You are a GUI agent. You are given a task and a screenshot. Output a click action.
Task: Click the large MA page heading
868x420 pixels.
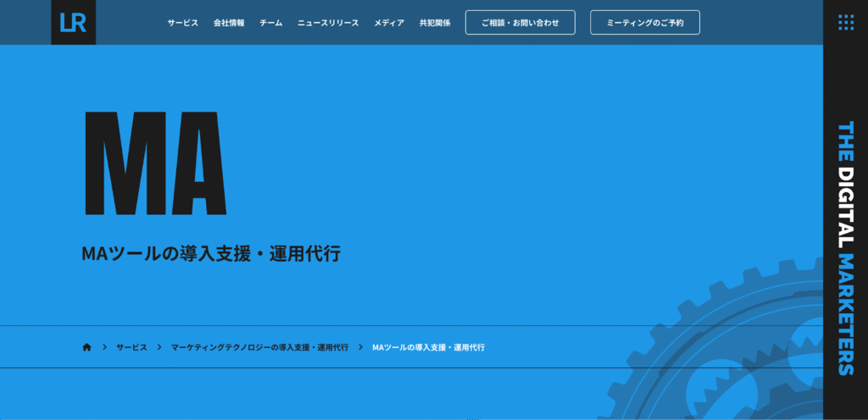pyautogui.click(x=154, y=163)
